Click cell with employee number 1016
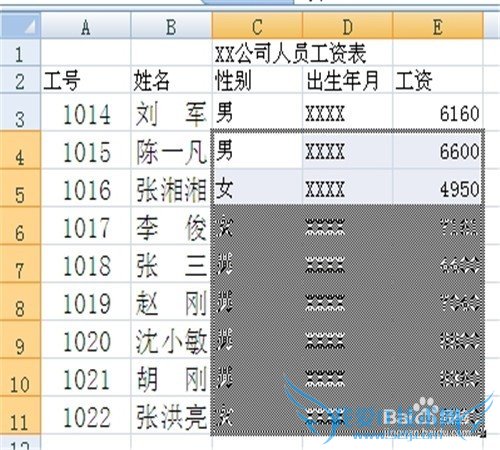 pyautogui.click(x=86, y=188)
